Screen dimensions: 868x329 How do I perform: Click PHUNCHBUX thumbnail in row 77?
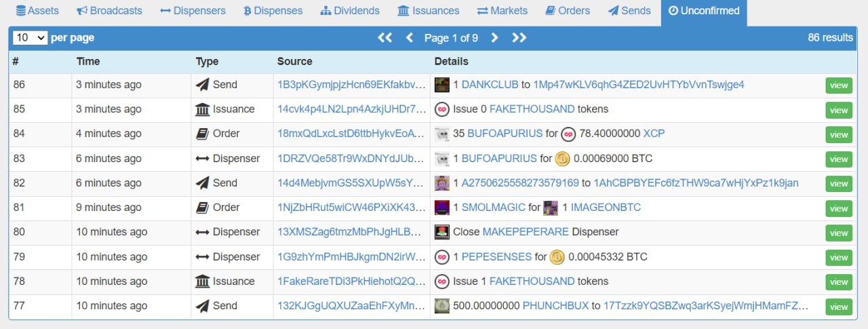pyautogui.click(x=441, y=306)
